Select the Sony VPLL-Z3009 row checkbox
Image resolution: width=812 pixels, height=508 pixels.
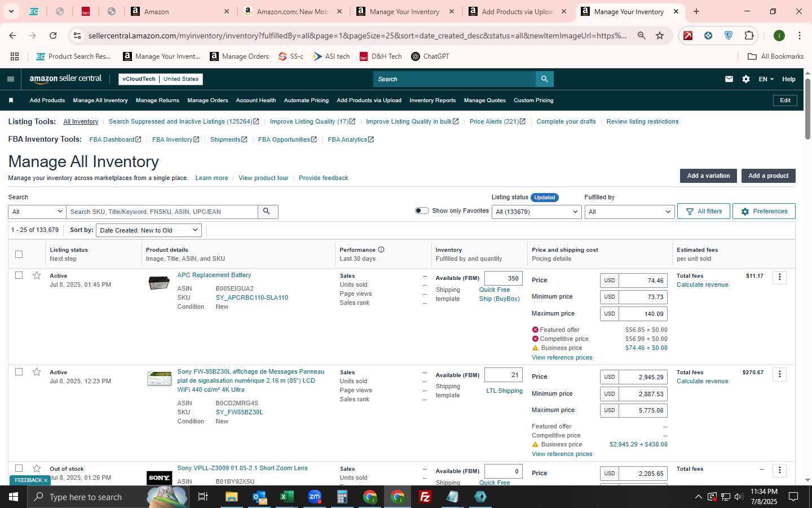[x=19, y=468]
